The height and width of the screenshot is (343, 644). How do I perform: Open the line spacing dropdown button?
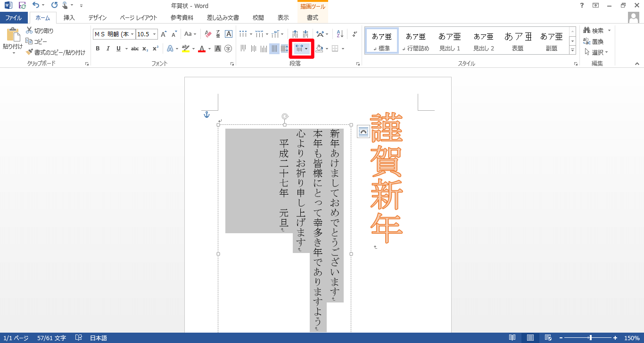point(302,49)
